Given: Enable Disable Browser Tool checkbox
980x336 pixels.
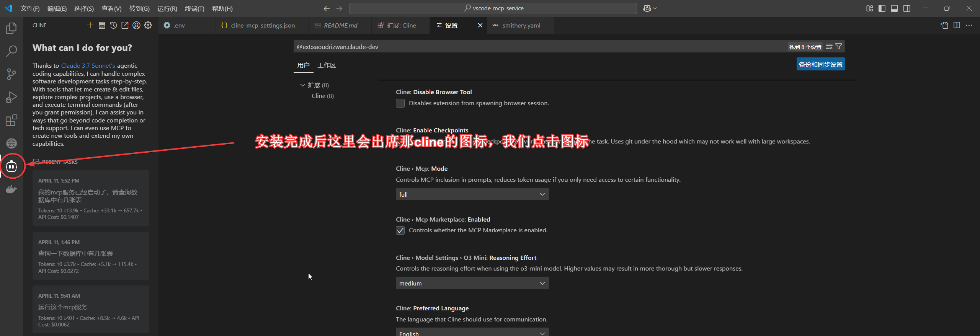Looking at the screenshot, I should [x=400, y=103].
